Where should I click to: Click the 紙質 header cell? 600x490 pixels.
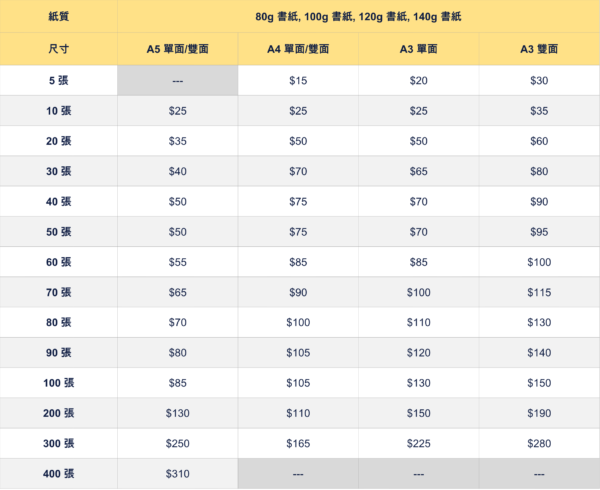pos(59,16)
